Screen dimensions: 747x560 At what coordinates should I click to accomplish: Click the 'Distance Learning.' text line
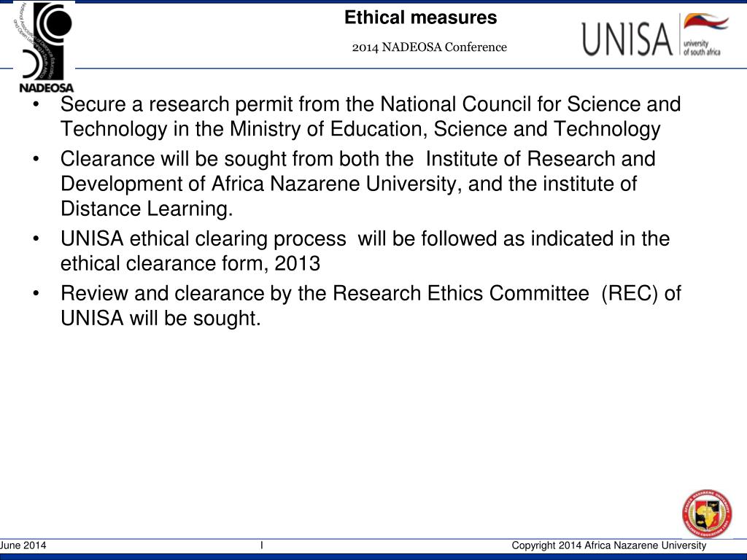(147, 209)
